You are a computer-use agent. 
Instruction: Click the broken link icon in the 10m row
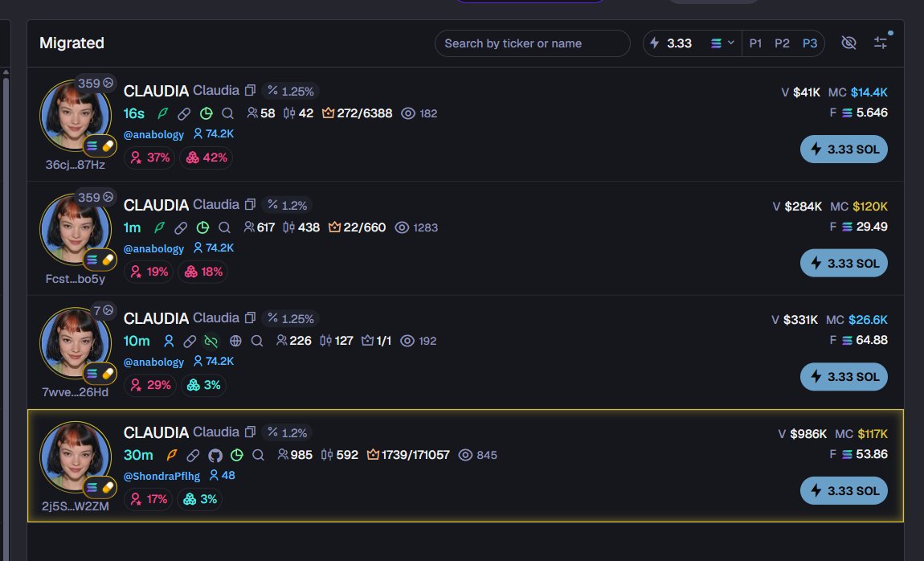(211, 342)
